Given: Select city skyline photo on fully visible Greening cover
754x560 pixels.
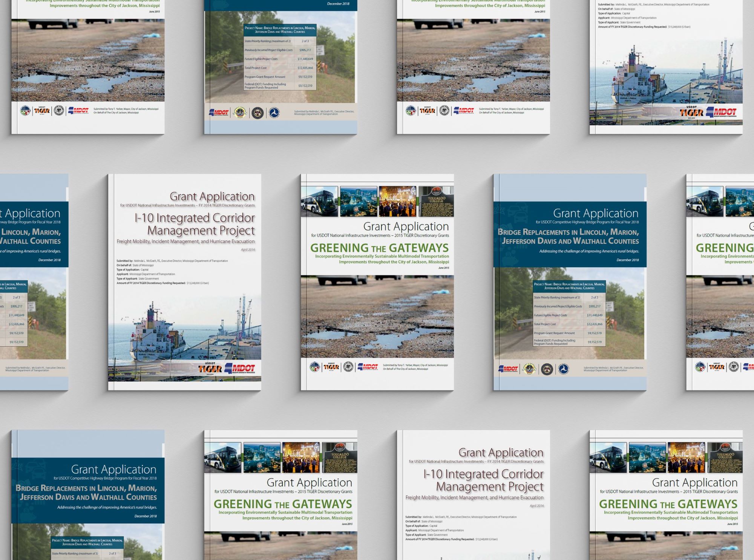Looking at the screenshot, I should [359, 201].
